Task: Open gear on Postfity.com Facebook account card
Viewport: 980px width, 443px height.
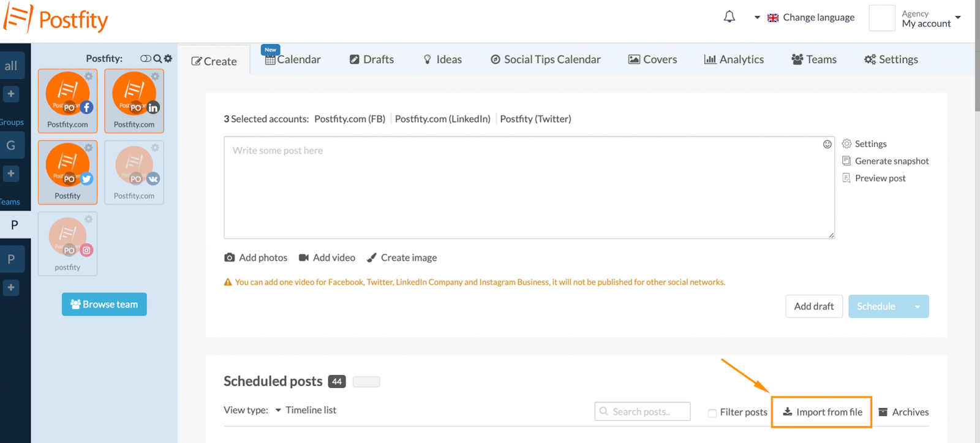Action: pyautogui.click(x=89, y=77)
